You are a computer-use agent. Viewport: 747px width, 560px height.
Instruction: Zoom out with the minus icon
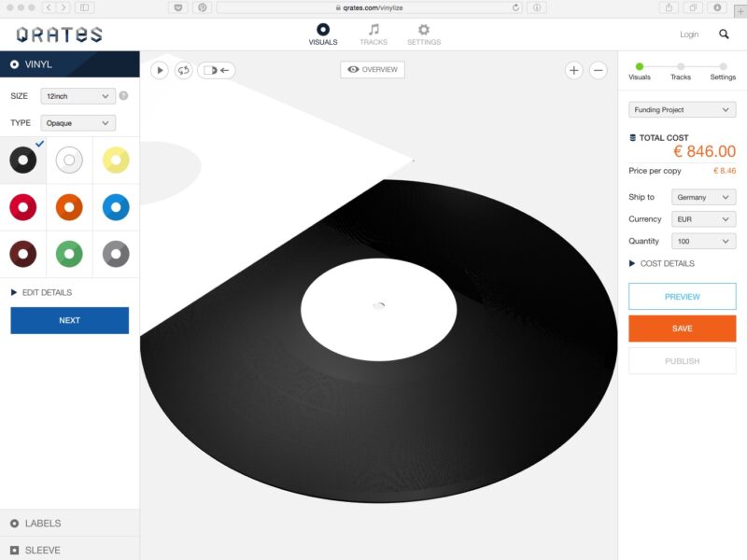coord(599,70)
